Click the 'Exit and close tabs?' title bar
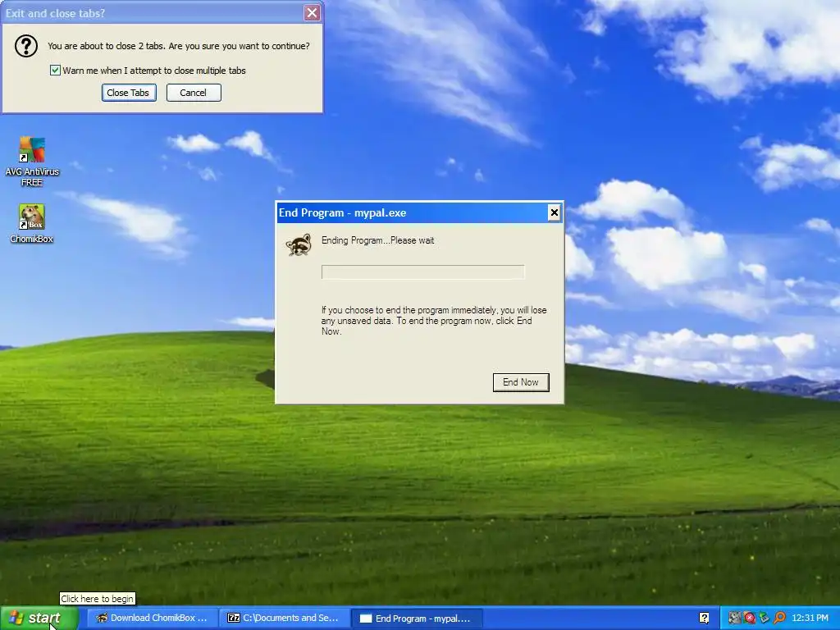The width and height of the screenshot is (840, 630). 153,13
